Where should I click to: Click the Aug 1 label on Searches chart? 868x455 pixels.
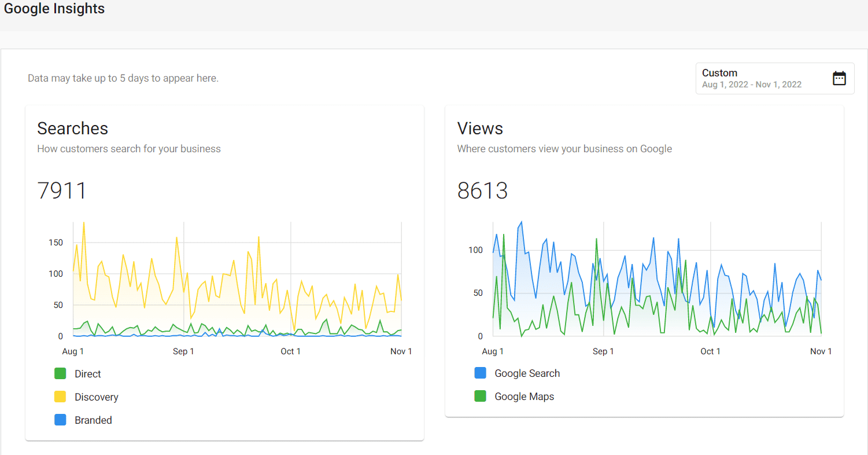coord(73,351)
